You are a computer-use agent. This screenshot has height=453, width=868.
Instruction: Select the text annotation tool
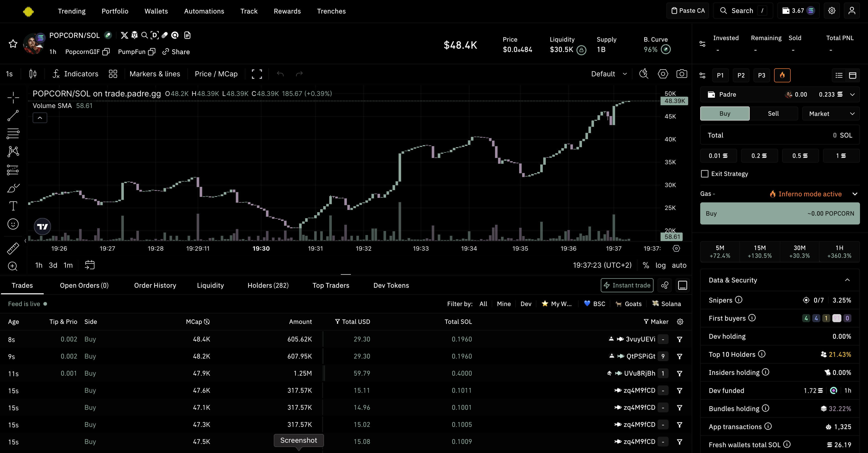[x=13, y=206]
